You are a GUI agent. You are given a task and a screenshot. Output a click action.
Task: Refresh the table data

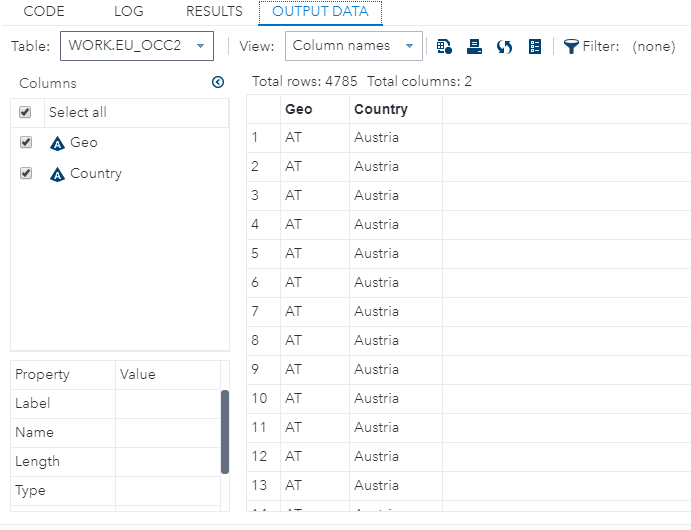[505, 46]
